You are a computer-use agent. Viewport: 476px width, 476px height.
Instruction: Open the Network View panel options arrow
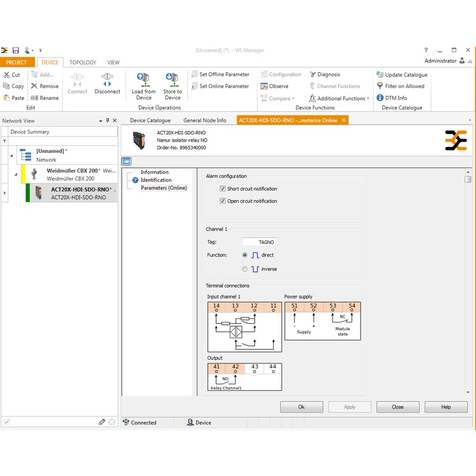[101, 121]
